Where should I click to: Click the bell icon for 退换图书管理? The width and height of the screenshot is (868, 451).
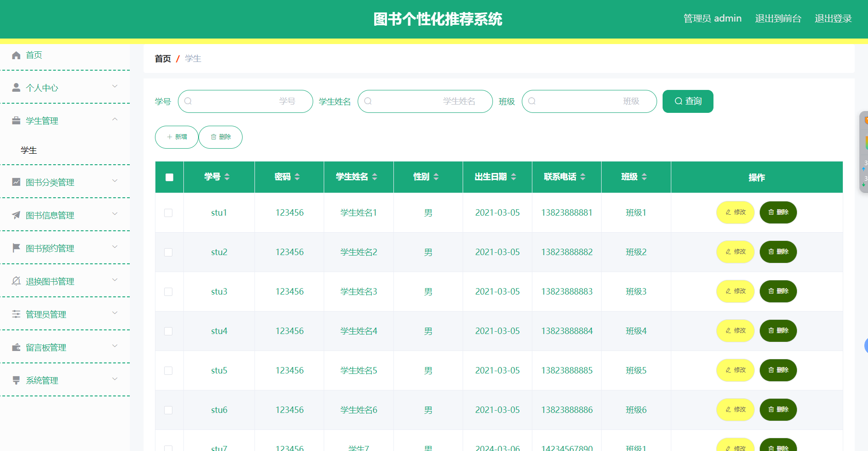coord(16,281)
